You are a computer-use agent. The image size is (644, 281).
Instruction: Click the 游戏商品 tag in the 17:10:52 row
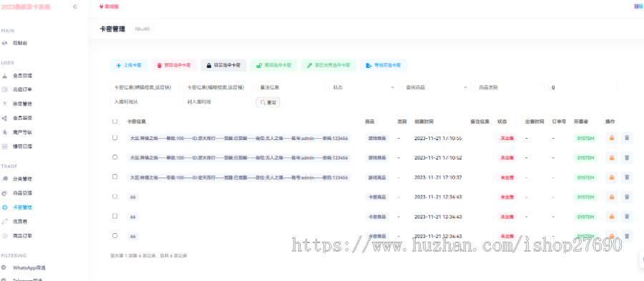tap(377, 157)
